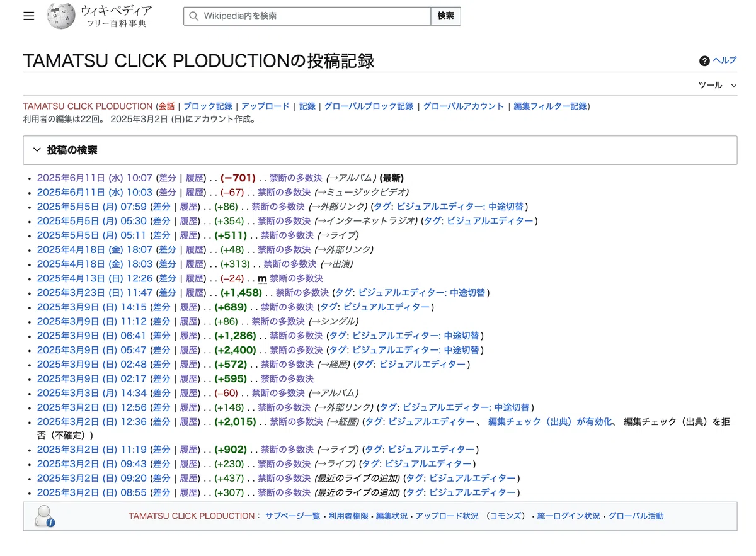Open 統一ログイン状況 footer link
This screenshot has height=556, width=756.
pos(568,516)
